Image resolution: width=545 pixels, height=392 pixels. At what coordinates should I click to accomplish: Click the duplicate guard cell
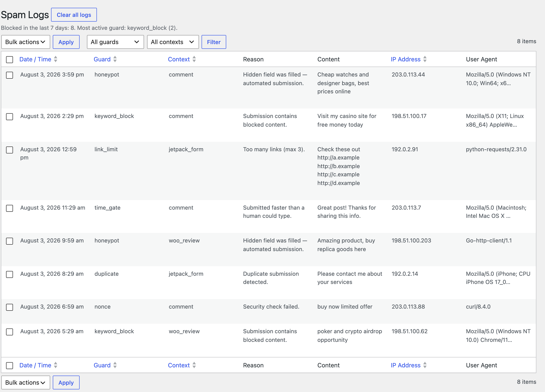[x=106, y=274]
